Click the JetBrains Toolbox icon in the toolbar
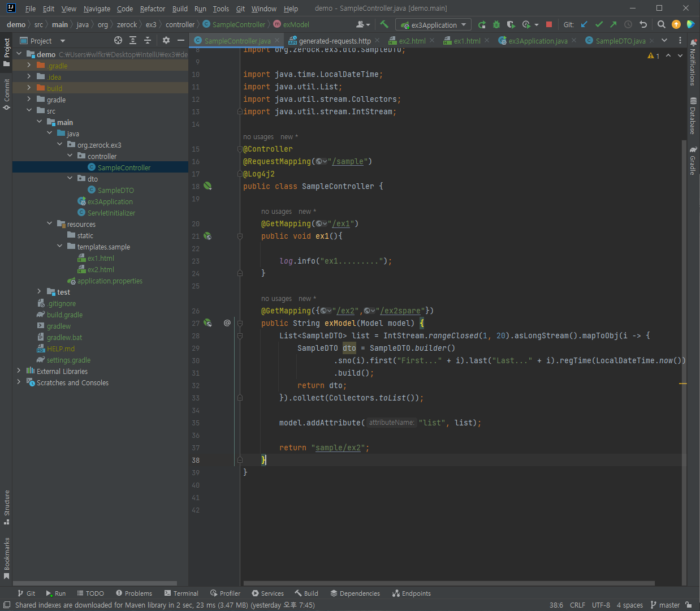 tap(690, 24)
